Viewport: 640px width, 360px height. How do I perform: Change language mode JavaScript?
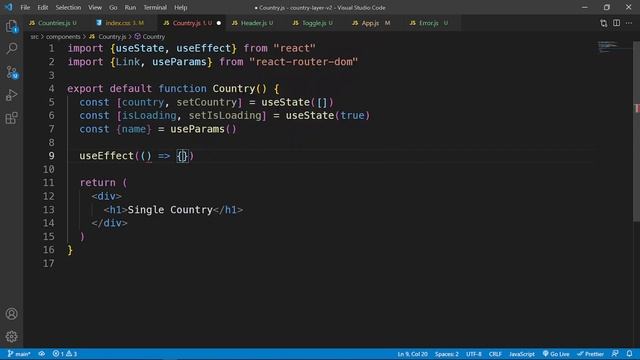pos(522,354)
